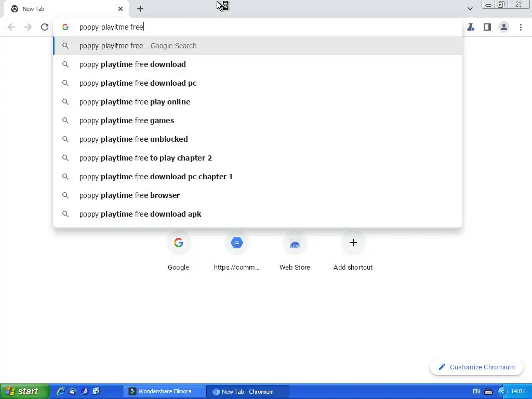Restore down the Chromium window
Image resolution: width=532 pixels, height=399 pixels.
[501, 4]
